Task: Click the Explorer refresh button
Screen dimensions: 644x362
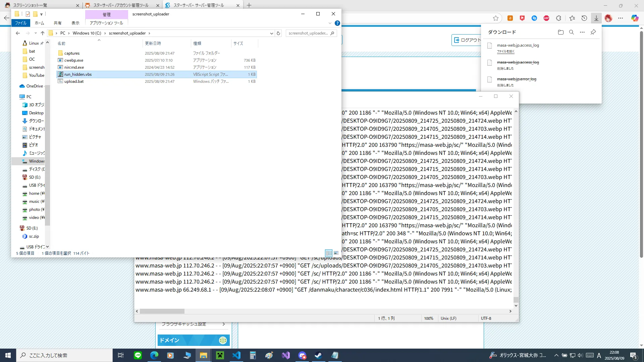Action: point(278,33)
